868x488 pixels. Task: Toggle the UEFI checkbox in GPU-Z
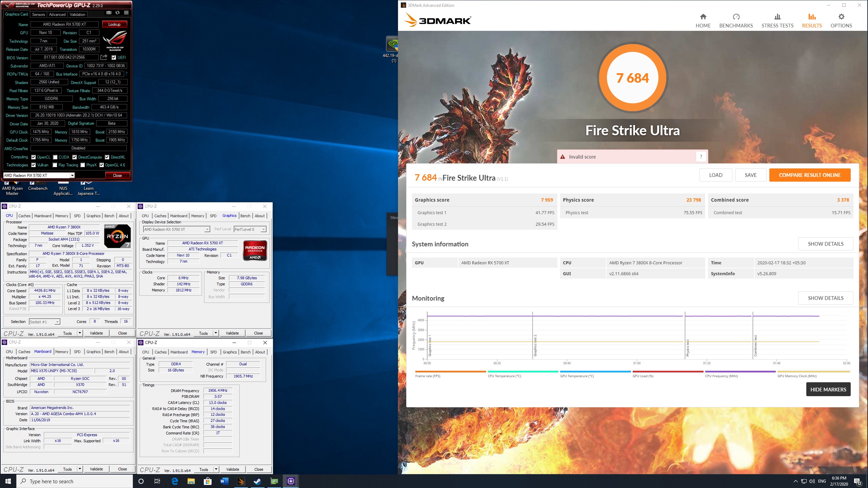[x=114, y=57]
